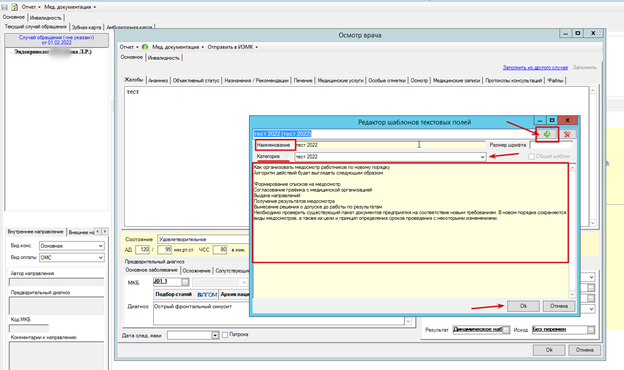
Task: Click Заполнить из другого случая link
Action: pos(535,68)
